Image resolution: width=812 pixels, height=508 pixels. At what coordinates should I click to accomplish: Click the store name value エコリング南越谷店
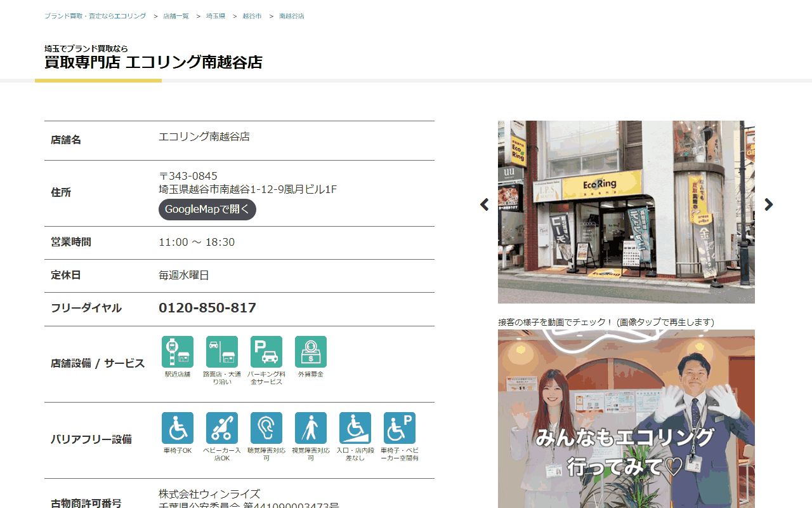(204, 137)
